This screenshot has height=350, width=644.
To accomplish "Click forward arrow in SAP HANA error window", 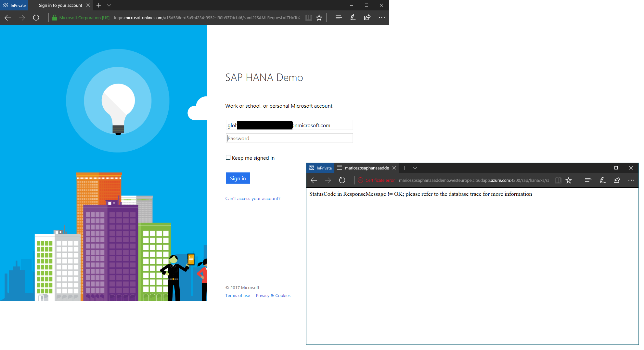I will tap(328, 180).
